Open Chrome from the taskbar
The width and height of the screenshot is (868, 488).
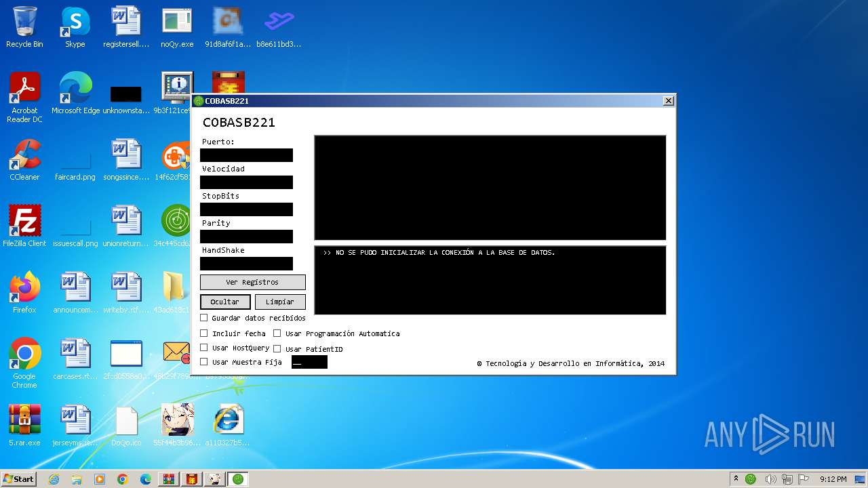pos(123,479)
